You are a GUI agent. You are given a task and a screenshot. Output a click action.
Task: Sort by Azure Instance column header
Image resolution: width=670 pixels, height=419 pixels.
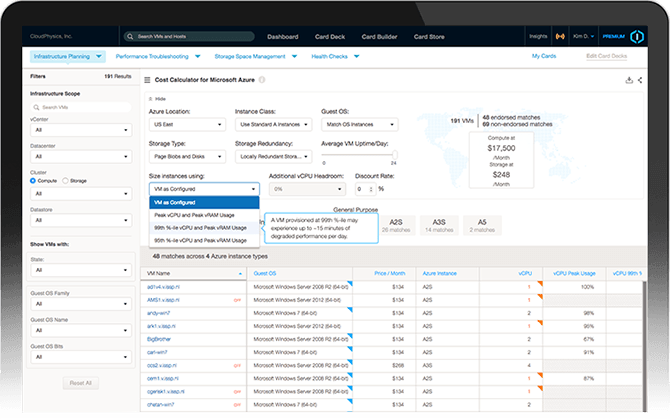[x=440, y=273]
